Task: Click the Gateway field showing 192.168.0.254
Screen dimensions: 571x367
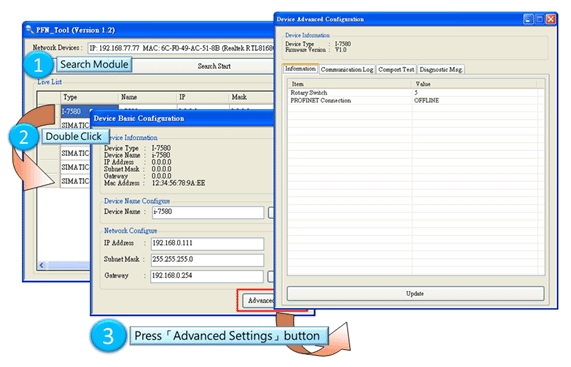Action: (207, 276)
